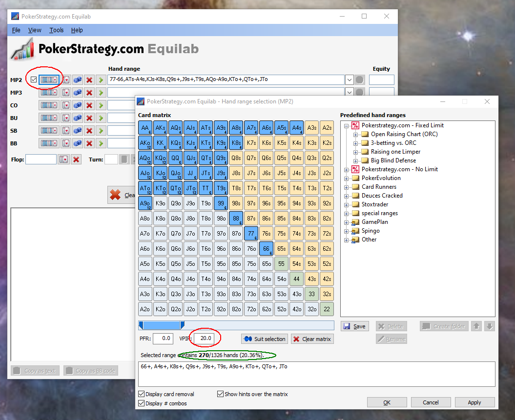
Task: Save the current hand range
Action: (x=354, y=326)
